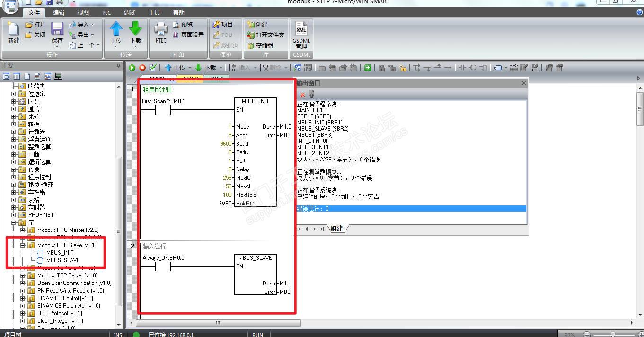Expand Modbus RTU Master (v2.0) node
644x337 pixels.
click(22, 230)
